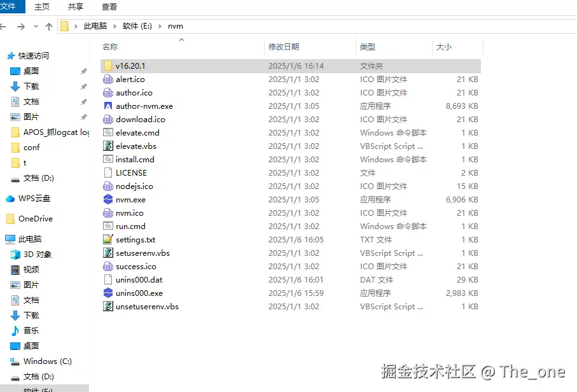Click 此电脑 in the address path
Image resolution: width=577 pixels, height=392 pixels.
pos(95,26)
